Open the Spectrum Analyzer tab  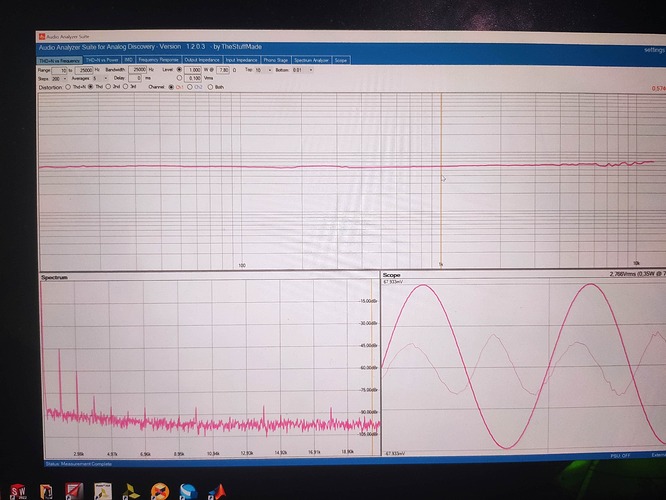pyautogui.click(x=310, y=60)
